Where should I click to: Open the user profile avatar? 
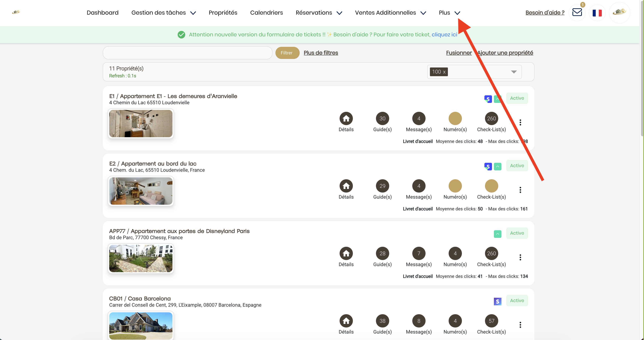[x=619, y=12]
